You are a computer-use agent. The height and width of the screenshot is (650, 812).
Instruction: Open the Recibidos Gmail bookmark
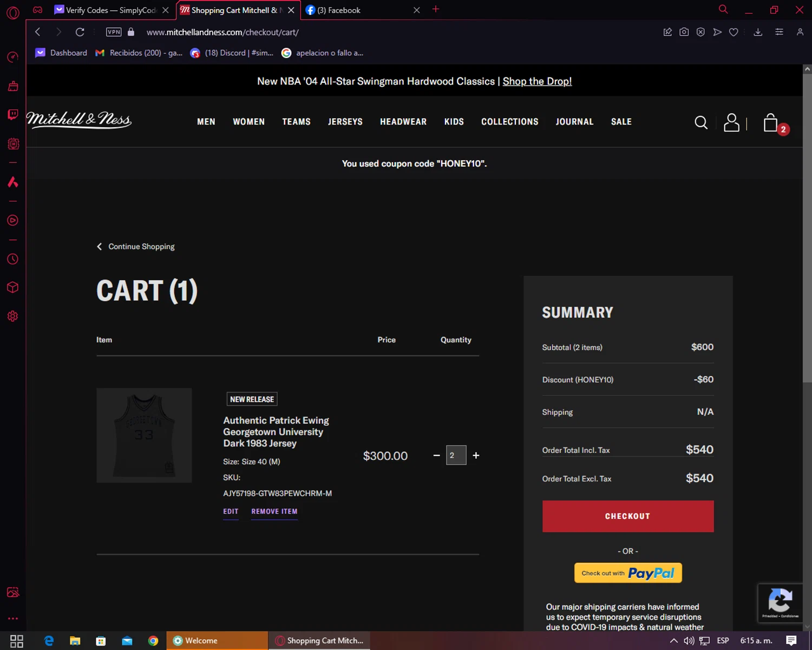pyautogui.click(x=139, y=53)
